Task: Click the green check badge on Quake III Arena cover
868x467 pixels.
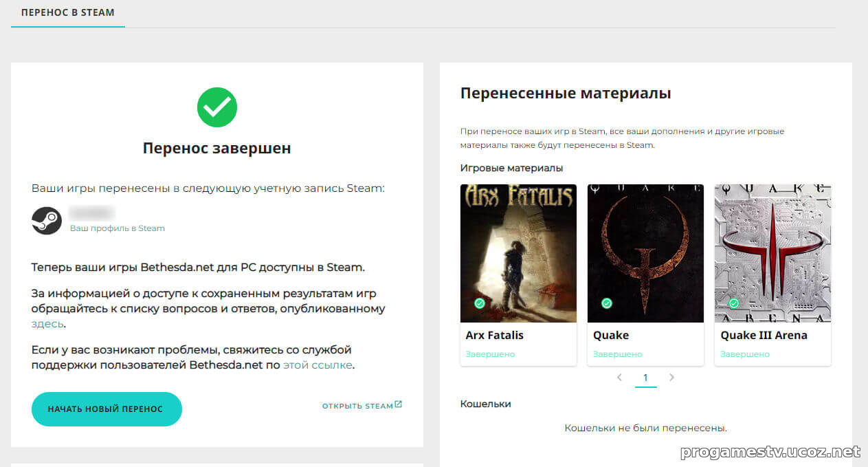Action: tap(734, 303)
